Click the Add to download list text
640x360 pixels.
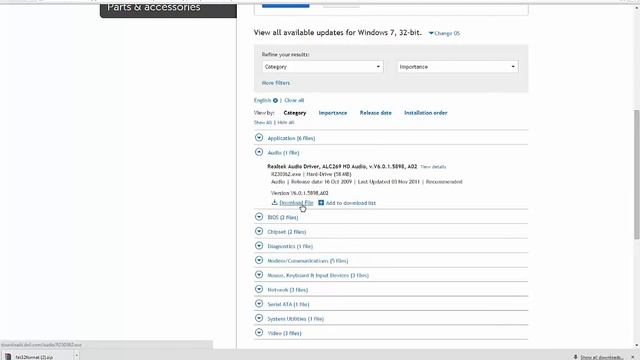351,203
